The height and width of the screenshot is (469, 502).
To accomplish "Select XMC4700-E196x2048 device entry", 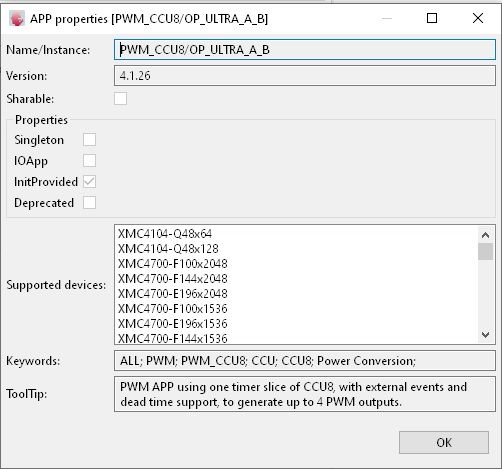I will tap(173, 294).
